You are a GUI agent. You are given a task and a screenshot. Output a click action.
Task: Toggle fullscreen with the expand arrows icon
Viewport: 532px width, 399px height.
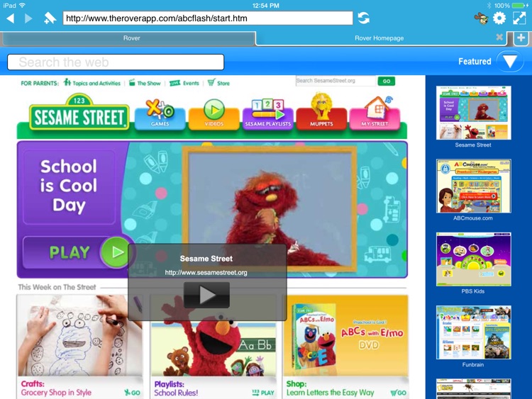pyautogui.click(x=519, y=18)
